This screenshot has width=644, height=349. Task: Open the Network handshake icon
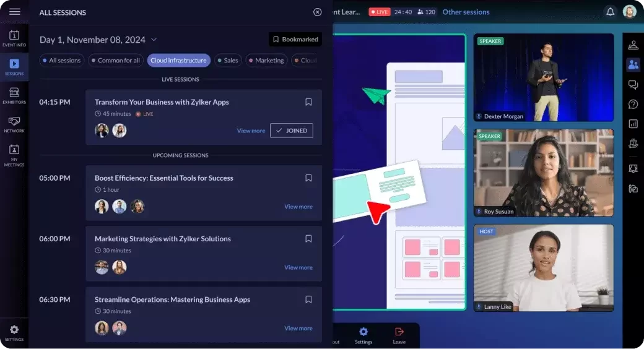coord(14,124)
